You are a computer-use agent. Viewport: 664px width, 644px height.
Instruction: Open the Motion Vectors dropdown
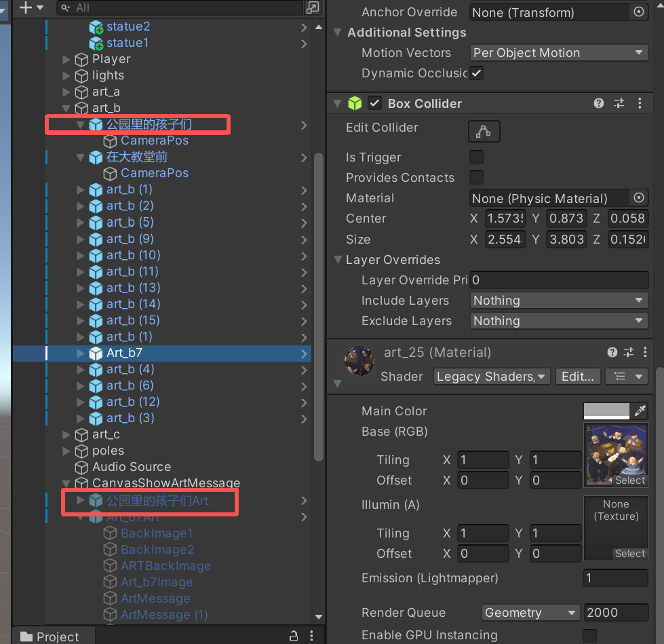tap(559, 52)
